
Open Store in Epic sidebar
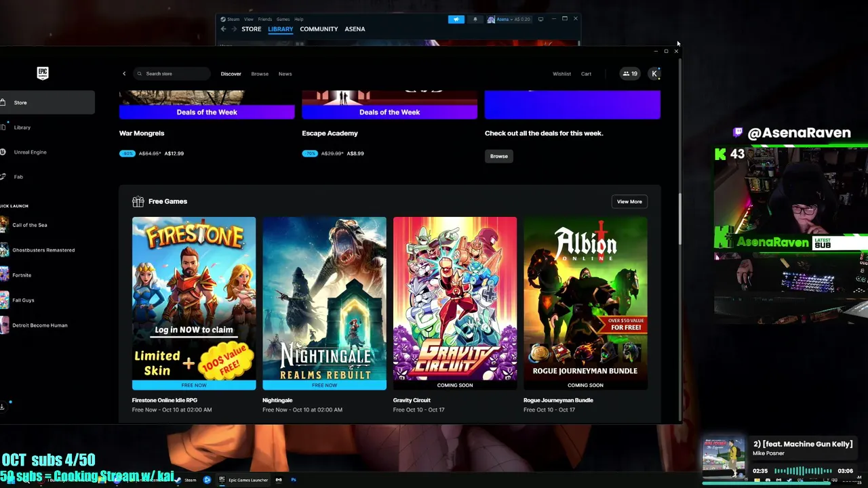(x=47, y=102)
